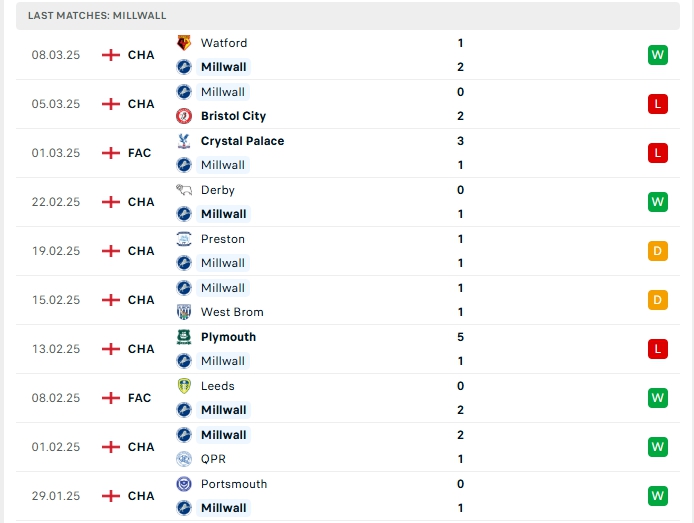Viewport: 694px width, 523px height.
Task: Click the red L badge for Bristol City match
Action: tap(657, 104)
